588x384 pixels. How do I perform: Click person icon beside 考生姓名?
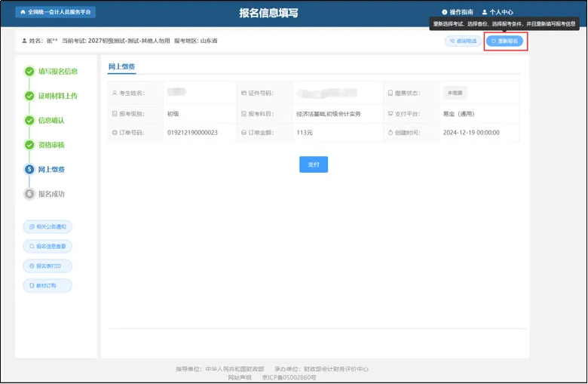click(115, 93)
